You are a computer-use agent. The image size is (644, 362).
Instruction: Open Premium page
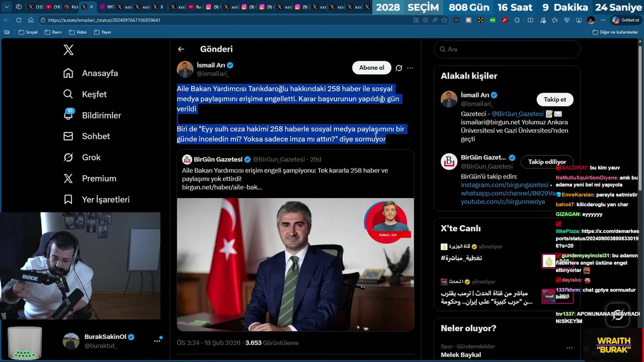click(90, 178)
